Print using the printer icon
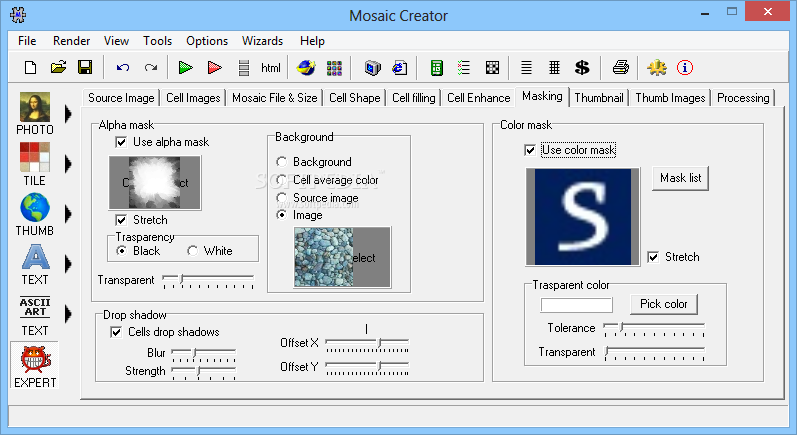This screenshot has height=435, width=797. (x=621, y=68)
